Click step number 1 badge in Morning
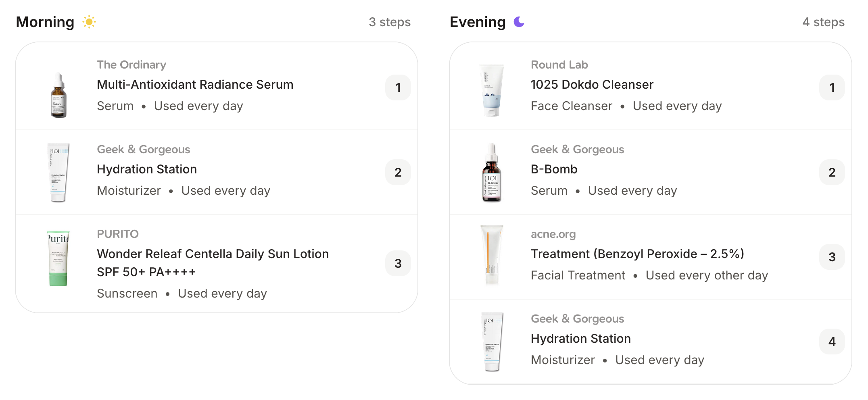The image size is (868, 400). pos(398,87)
